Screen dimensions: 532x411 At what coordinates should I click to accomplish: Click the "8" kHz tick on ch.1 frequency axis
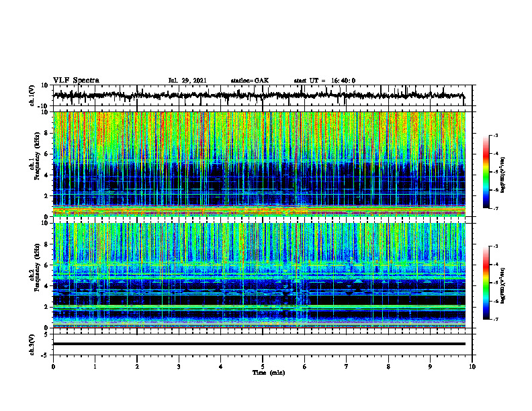tap(46, 133)
